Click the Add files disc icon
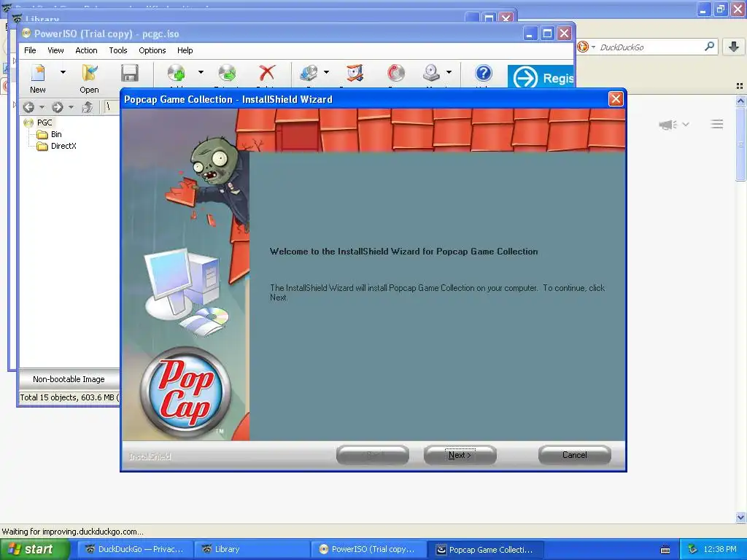 (177, 74)
